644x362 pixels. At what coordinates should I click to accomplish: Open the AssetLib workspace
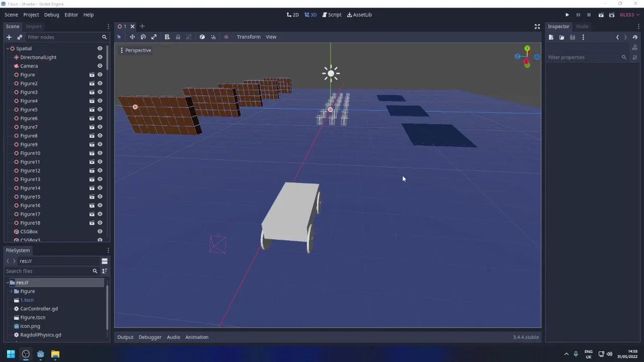[x=359, y=15]
